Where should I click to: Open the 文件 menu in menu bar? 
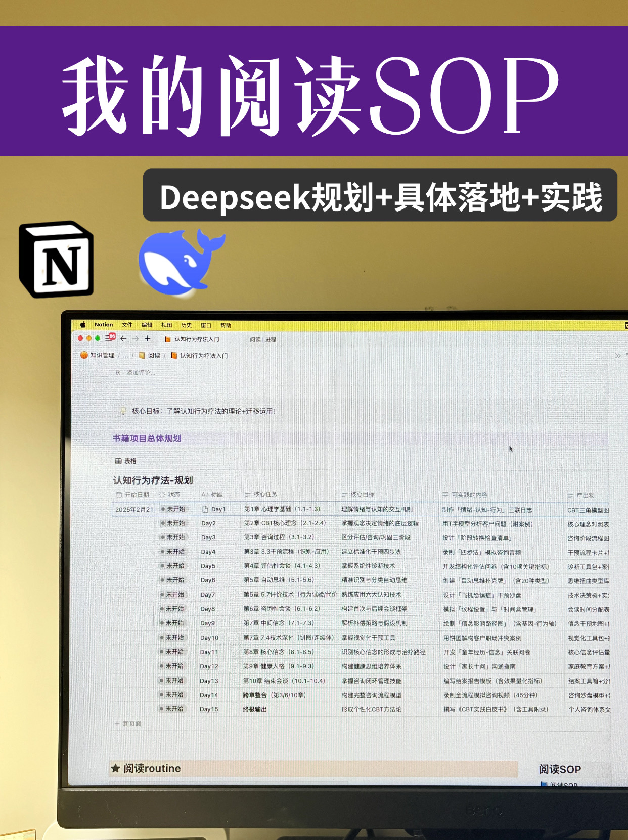tap(127, 325)
